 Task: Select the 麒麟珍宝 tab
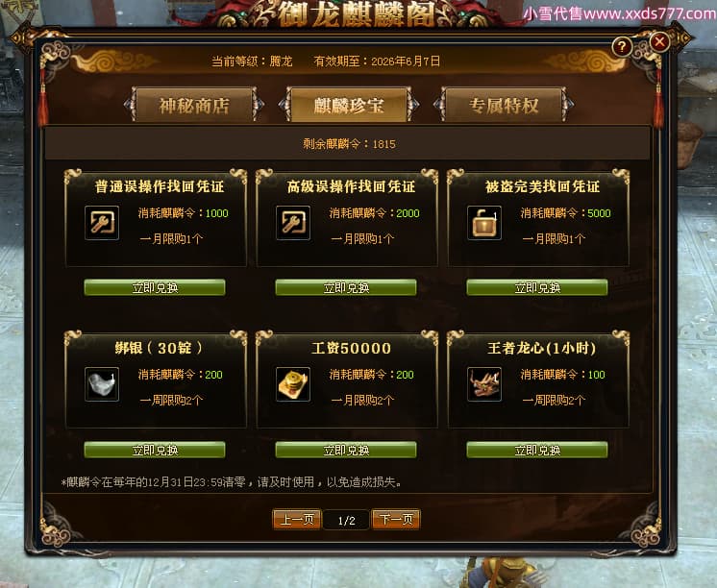click(x=349, y=105)
